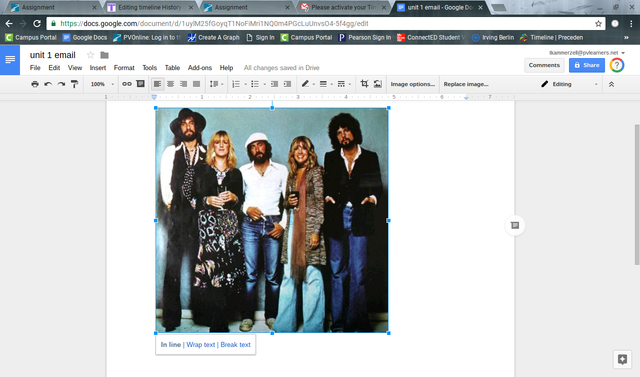Open the Editing mode dropdown

(569, 84)
